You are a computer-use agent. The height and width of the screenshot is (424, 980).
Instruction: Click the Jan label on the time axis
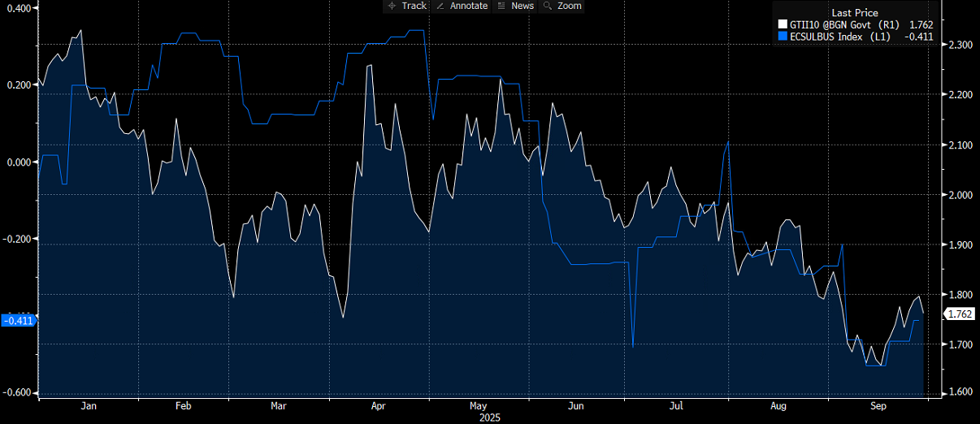89,405
